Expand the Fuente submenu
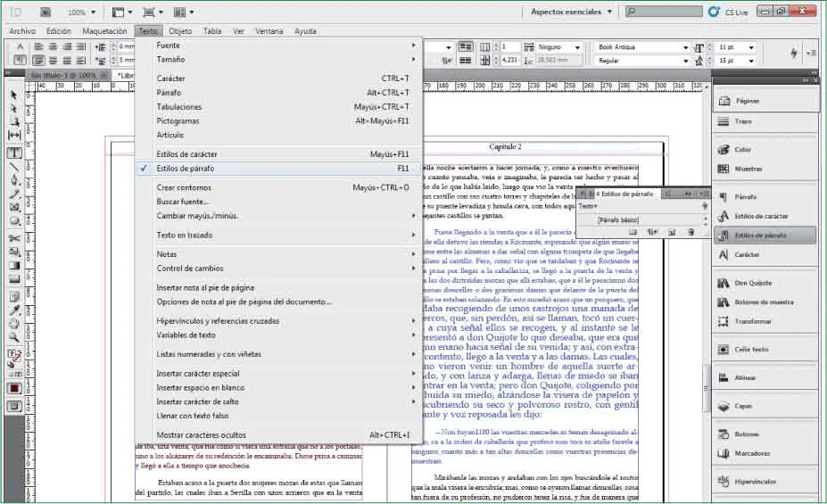The image size is (827, 504). click(168, 45)
